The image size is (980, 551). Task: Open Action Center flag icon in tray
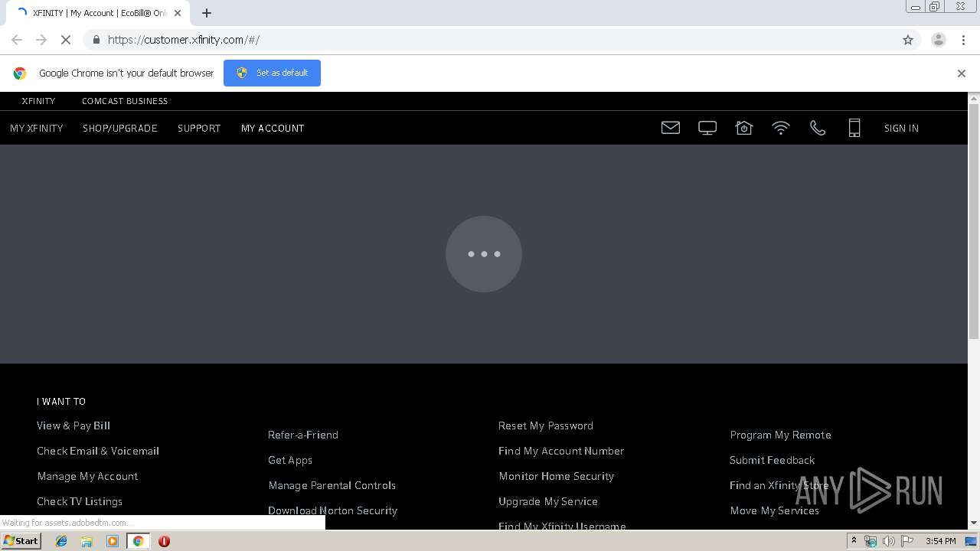907,541
